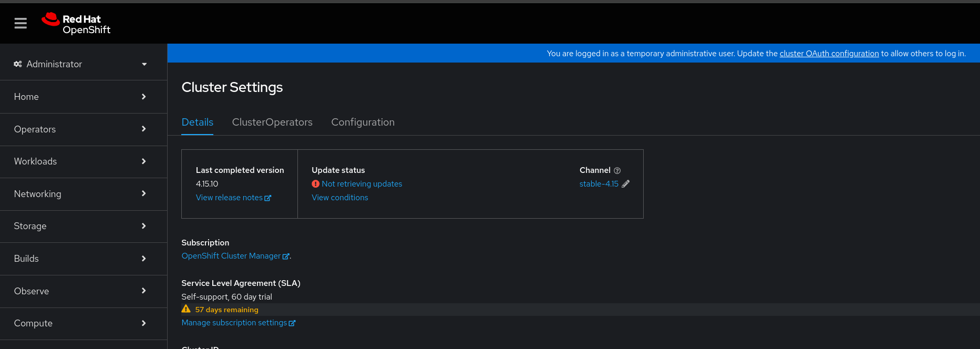Click the red error icon by update status
This screenshot has width=980, height=349.
pyautogui.click(x=315, y=184)
